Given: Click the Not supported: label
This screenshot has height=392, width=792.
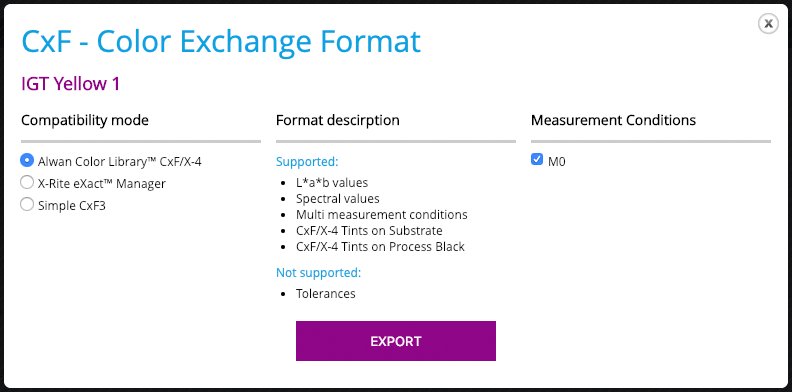Looking at the screenshot, I should (318, 273).
